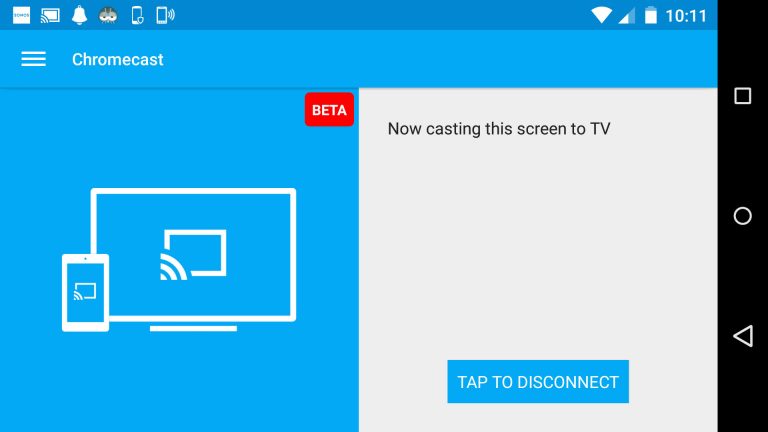Click the red BETA badge
The image size is (768, 432).
click(329, 110)
